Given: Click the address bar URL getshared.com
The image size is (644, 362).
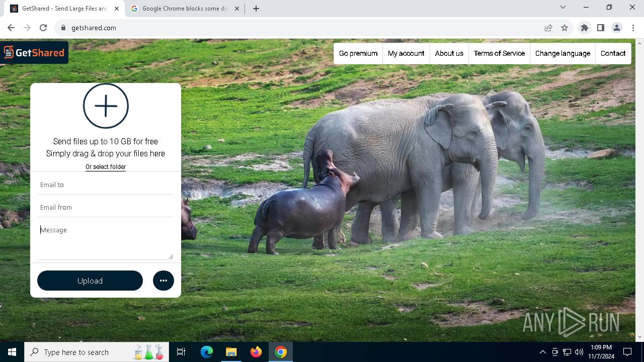Looking at the screenshot, I should [94, 28].
